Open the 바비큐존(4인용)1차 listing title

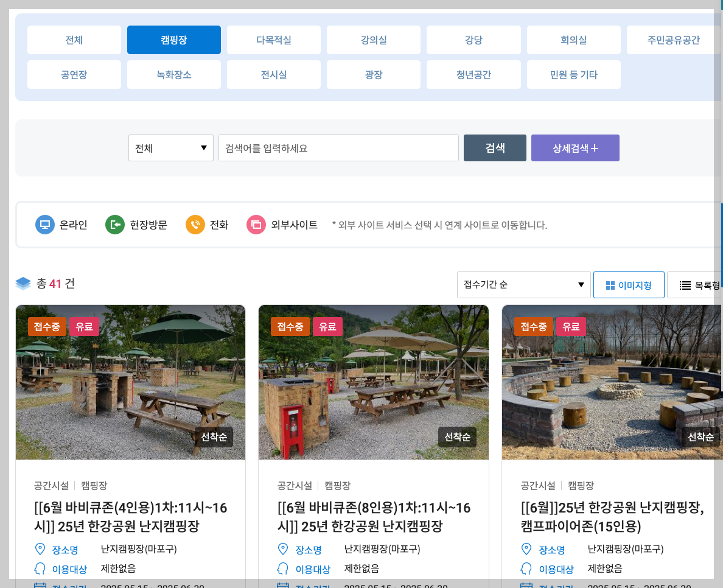pos(130,517)
